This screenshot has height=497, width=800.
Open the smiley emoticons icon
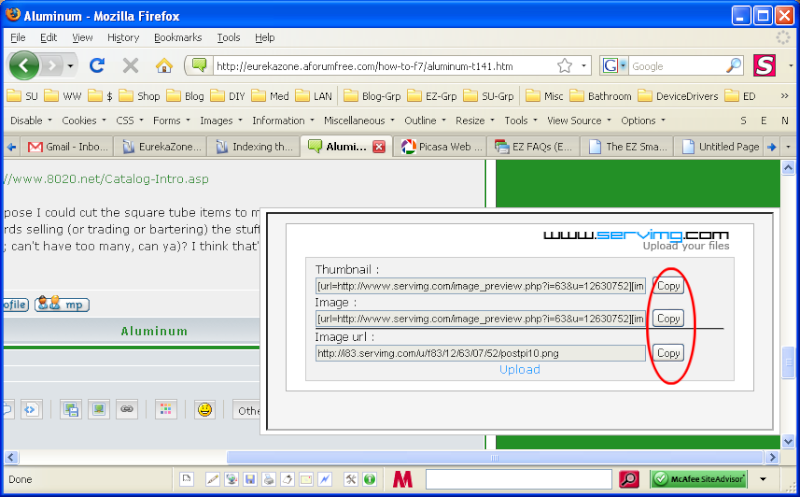point(205,409)
